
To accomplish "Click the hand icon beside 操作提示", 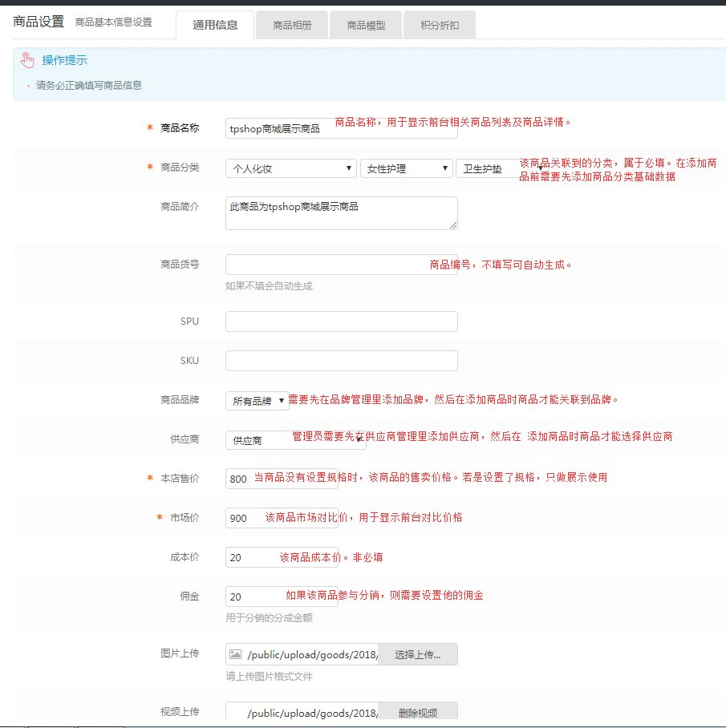I will pos(28,60).
